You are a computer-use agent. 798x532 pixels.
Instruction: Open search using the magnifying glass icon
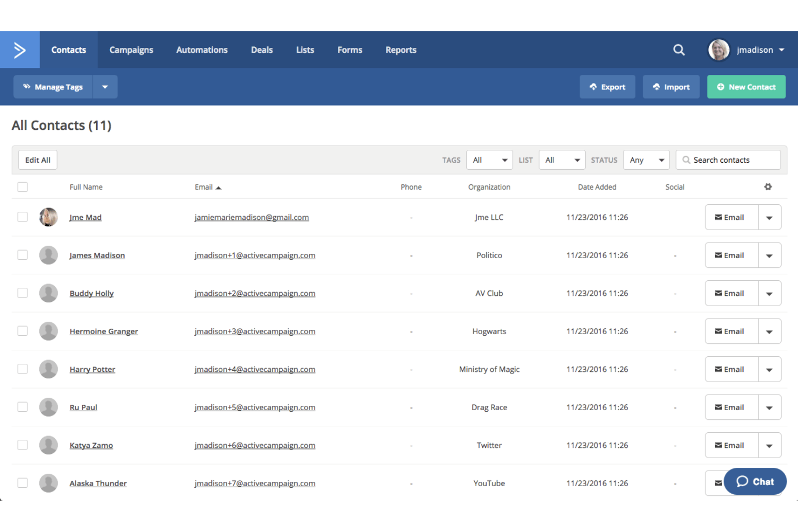point(679,50)
